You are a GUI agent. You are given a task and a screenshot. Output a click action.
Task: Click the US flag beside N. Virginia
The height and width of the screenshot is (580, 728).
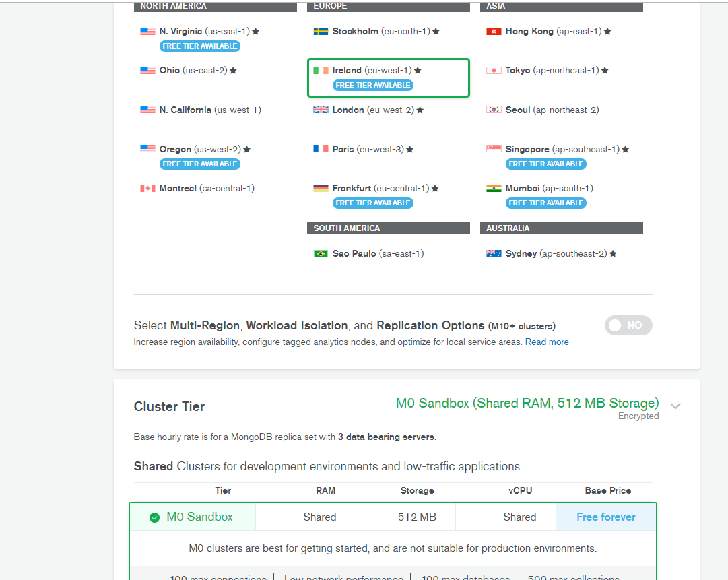(x=147, y=32)
